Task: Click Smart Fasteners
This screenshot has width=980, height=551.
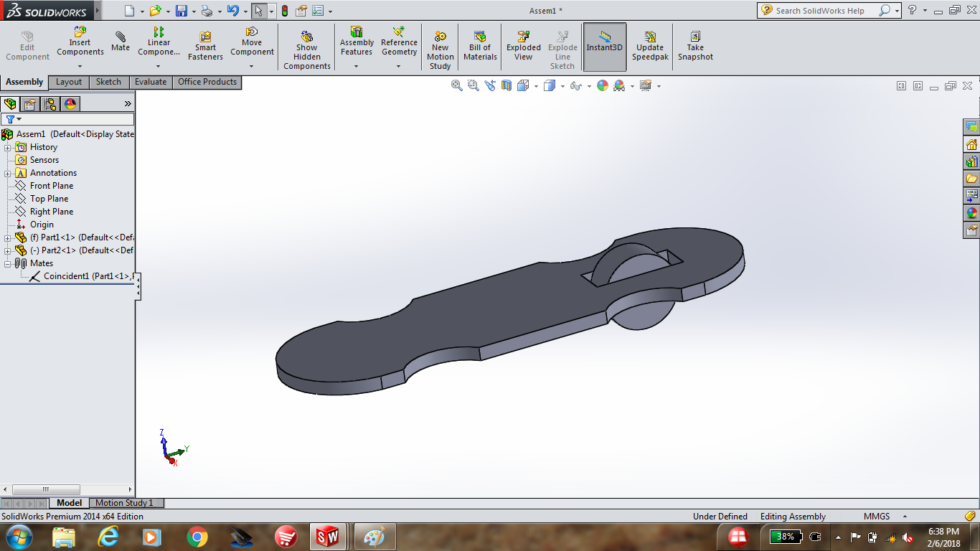Action: (205, 47)
